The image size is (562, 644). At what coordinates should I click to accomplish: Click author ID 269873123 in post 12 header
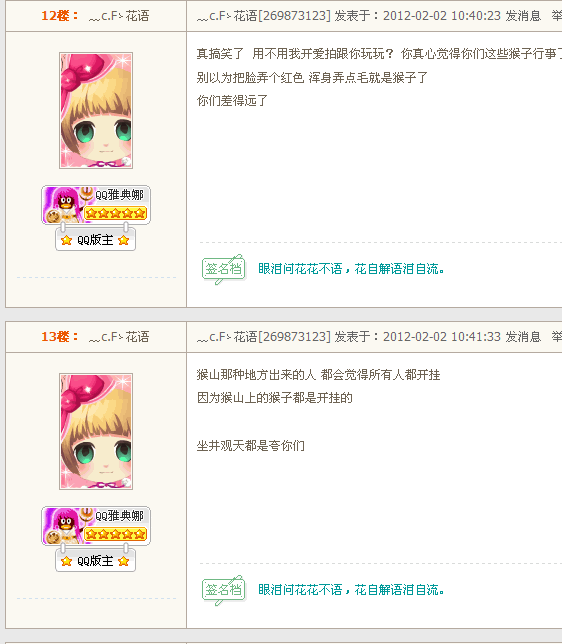(294, 16)
